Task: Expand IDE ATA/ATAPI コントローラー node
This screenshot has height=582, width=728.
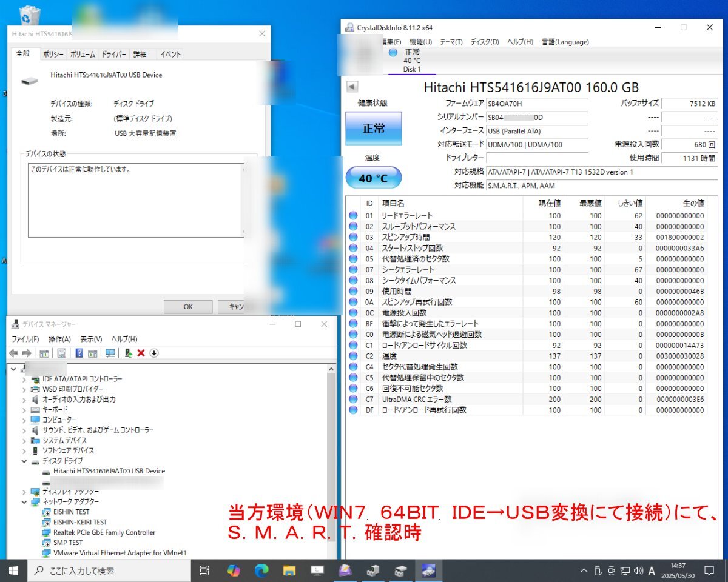Action: click(x=24, y=379)
